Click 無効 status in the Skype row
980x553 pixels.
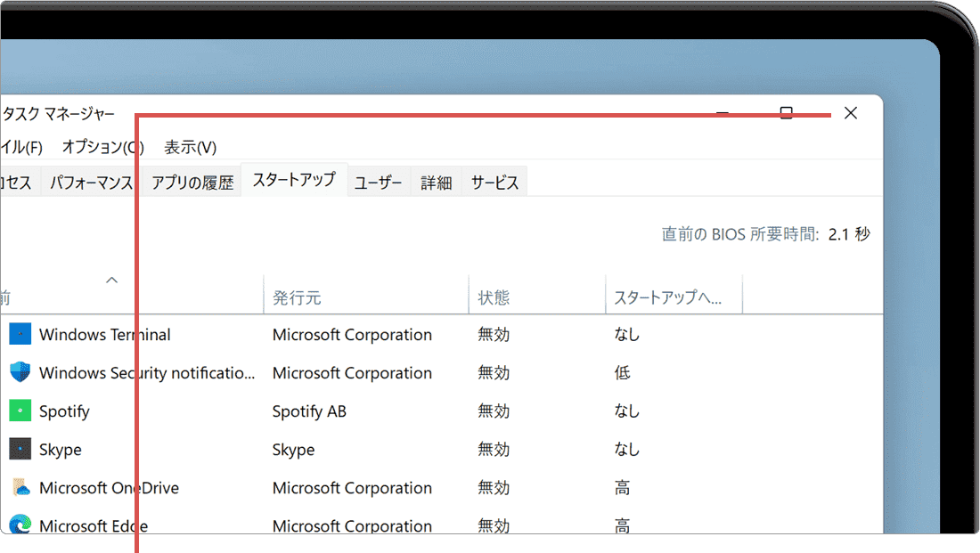point(494,450)
